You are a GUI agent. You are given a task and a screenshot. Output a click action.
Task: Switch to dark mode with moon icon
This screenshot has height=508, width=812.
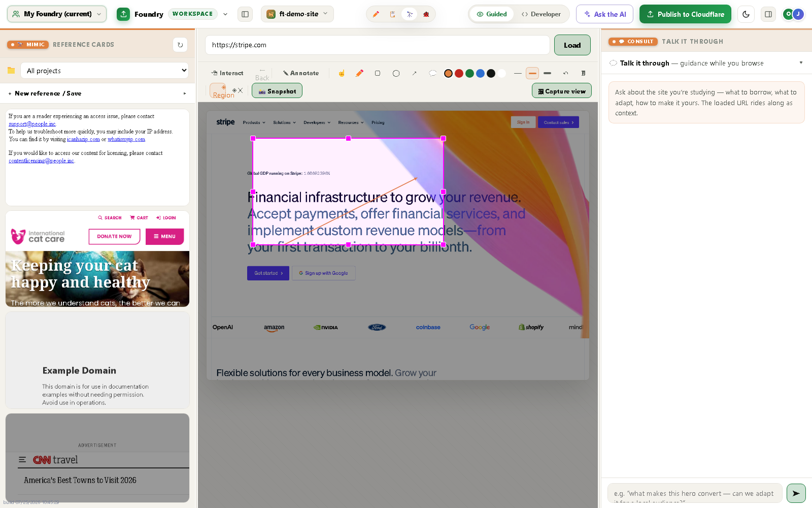746,14
